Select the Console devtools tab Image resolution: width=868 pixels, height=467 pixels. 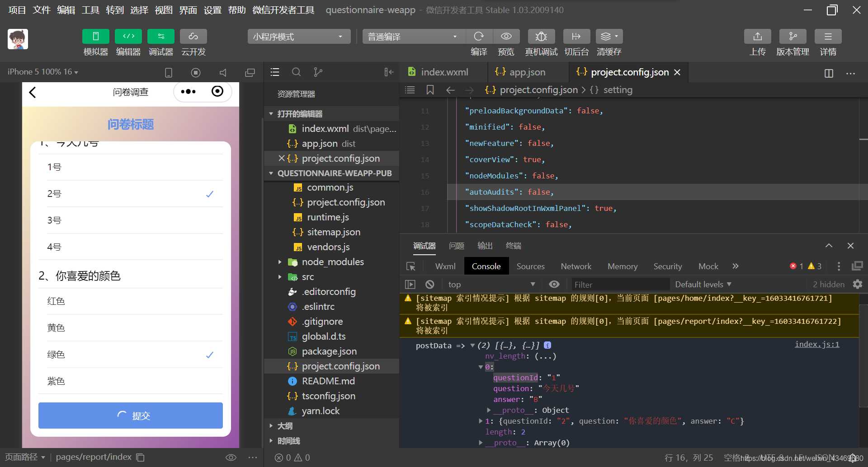486,266
